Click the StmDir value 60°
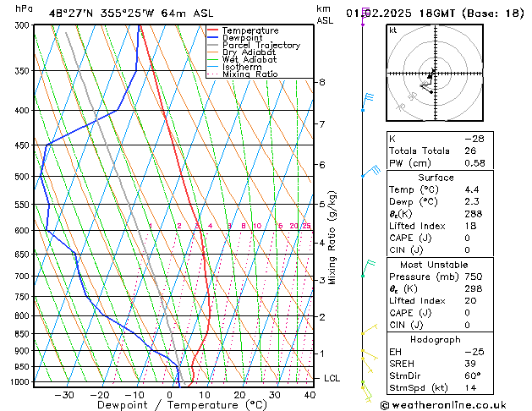Screen dimensions: 532x411 pos(473,375)
